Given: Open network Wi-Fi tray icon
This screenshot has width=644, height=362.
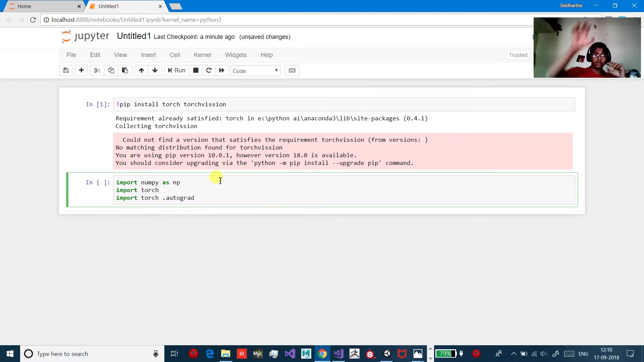Looking at the screenshot, I should click(x=534, y=354).
